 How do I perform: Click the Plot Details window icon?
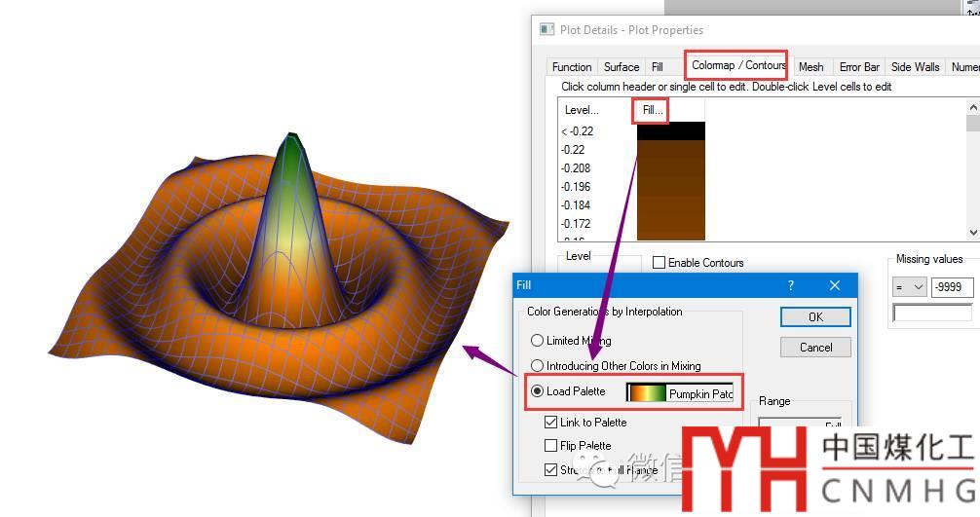tap(547, 29)
